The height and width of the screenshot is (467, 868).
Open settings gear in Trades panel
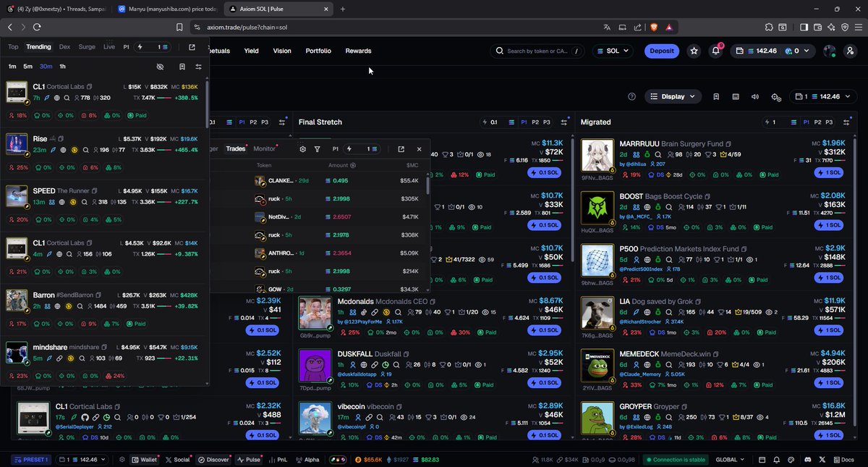pyautogui.click(x=302, y=148)
